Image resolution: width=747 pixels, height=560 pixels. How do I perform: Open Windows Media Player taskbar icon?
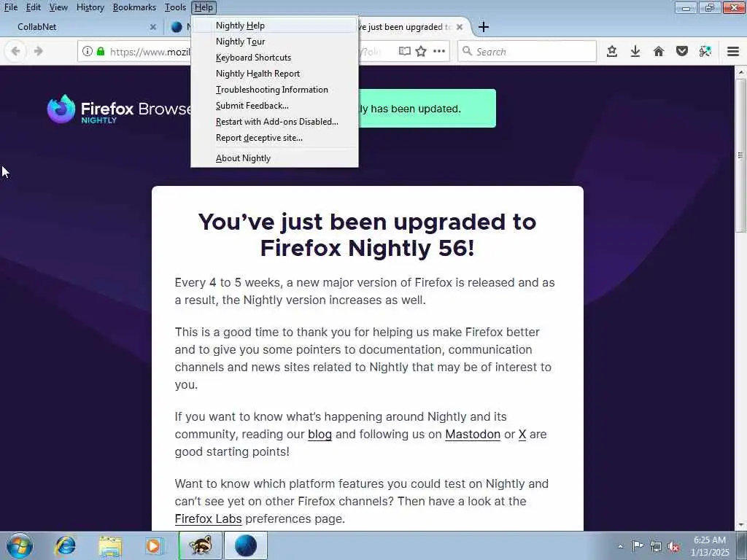155,545
